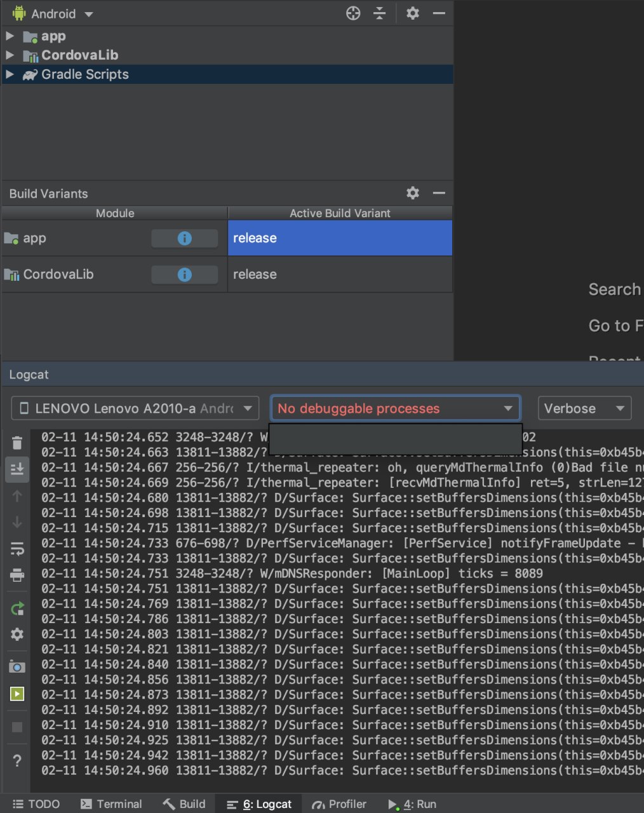
Task: Click the Logcat panel title
Action: (29, 374)
